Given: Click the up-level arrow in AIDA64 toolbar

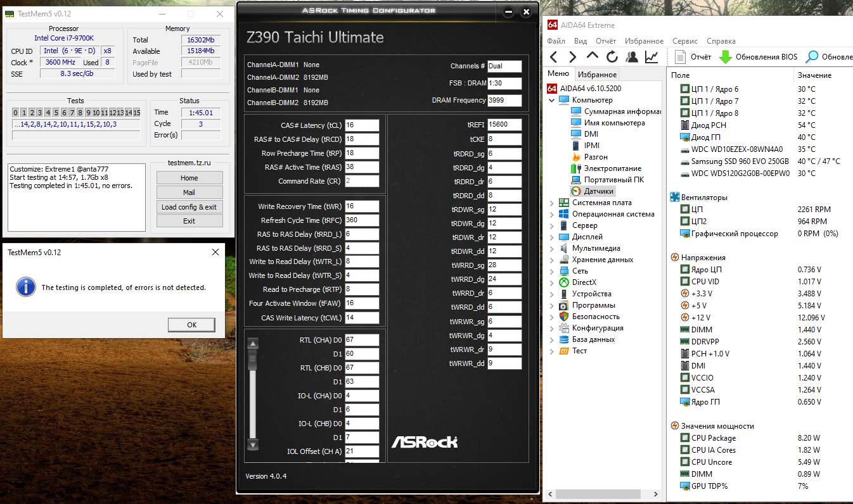Looking at the screenshot, I should [593, 57].
